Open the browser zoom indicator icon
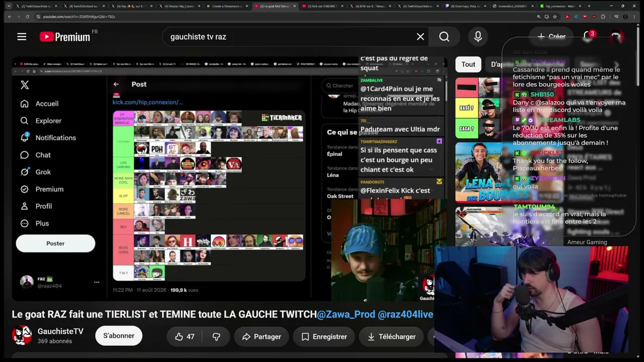644x362 pixels. coord(539,17)
